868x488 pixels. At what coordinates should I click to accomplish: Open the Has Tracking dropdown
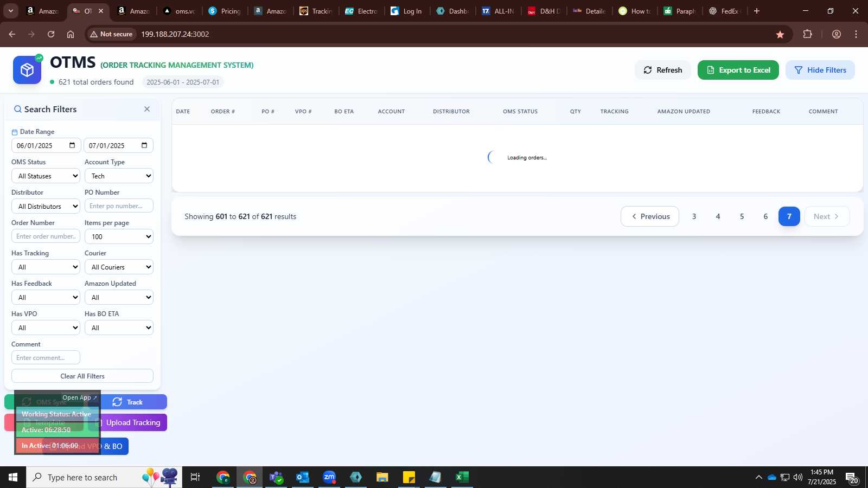tap(46, 267)
